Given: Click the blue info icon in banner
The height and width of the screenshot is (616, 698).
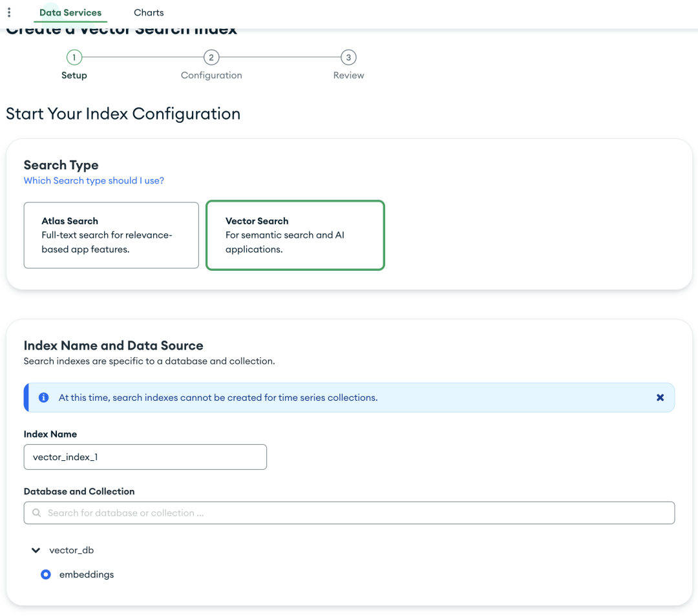Looking at the screenshot, I should click(44, 398).
